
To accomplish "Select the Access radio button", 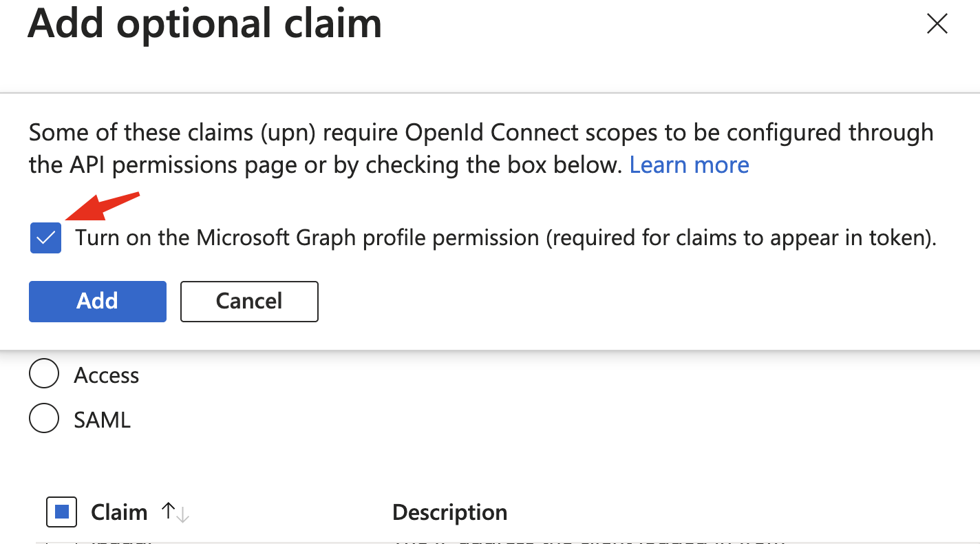I will click(44, 374).
